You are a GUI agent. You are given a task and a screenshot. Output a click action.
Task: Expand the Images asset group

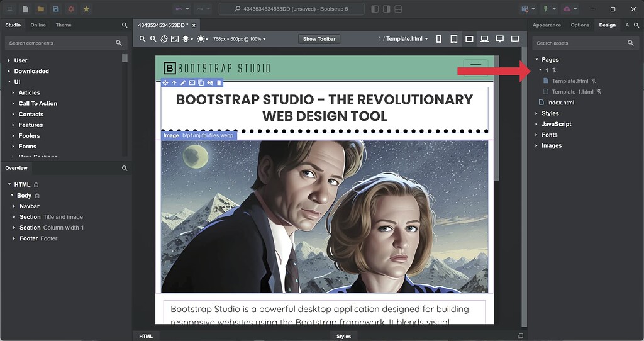click(536, 145)
